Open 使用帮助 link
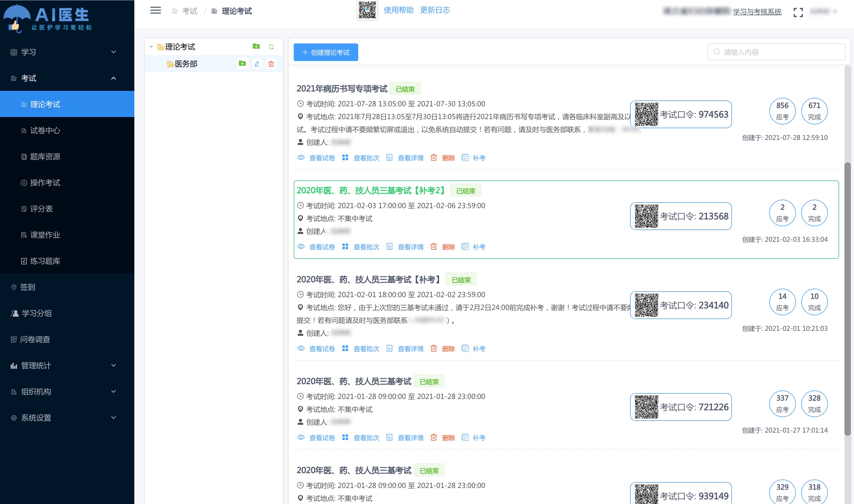The height and width of the screenshot is (504, 854). (399, 10)
